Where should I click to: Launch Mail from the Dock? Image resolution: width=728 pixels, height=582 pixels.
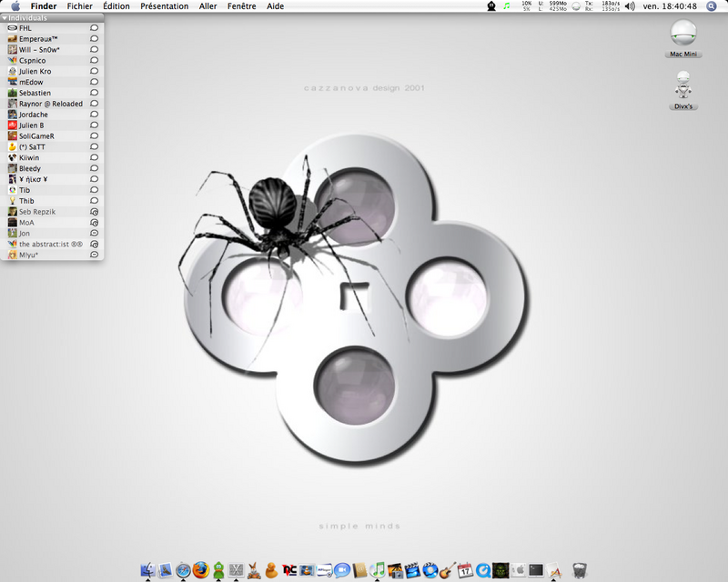coord(166,570)
